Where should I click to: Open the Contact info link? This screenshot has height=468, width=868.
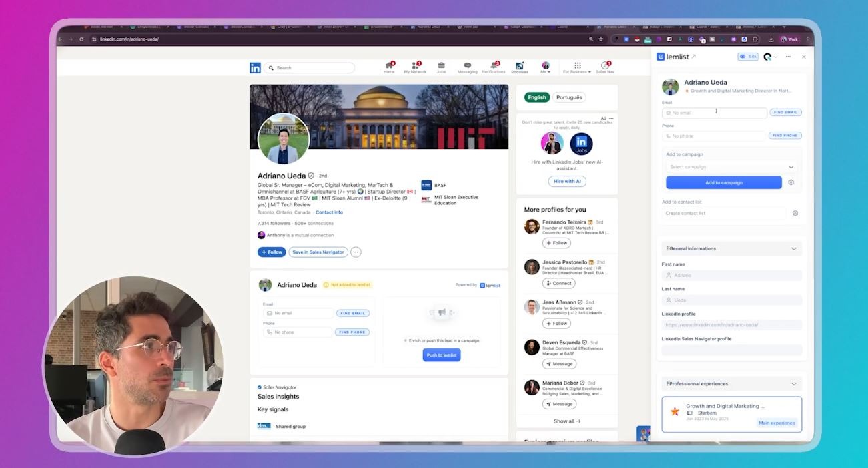[329, 212]
